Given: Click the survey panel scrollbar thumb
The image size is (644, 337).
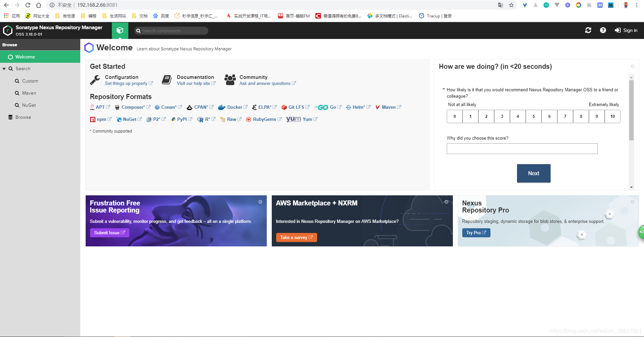Looking at the screenshot, I should 631,110.
